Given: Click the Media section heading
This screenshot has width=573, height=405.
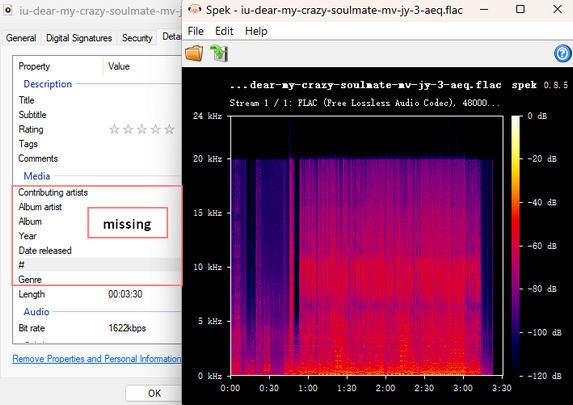Looking at the screenshot, I should [x=37, y=176].
